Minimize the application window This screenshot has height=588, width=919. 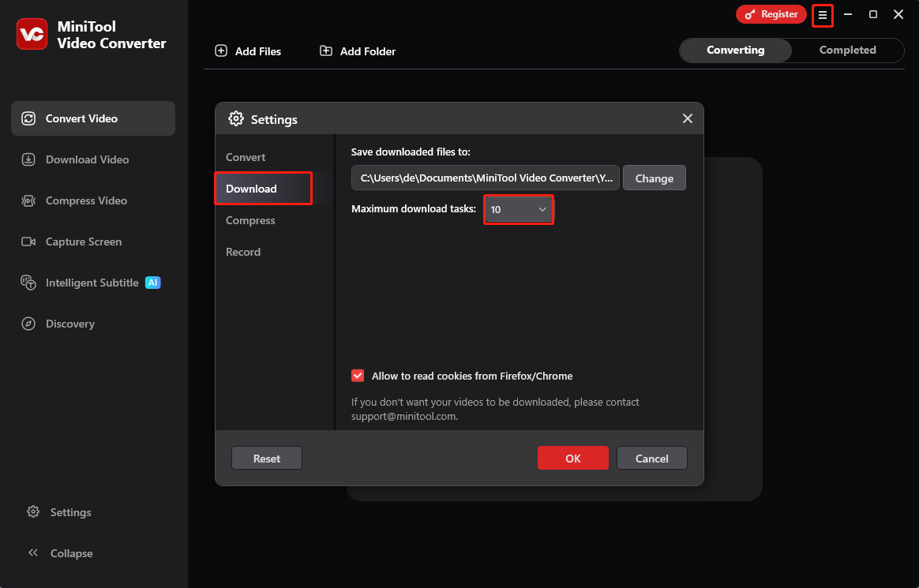pyautogui.click(x=847, y=15)
